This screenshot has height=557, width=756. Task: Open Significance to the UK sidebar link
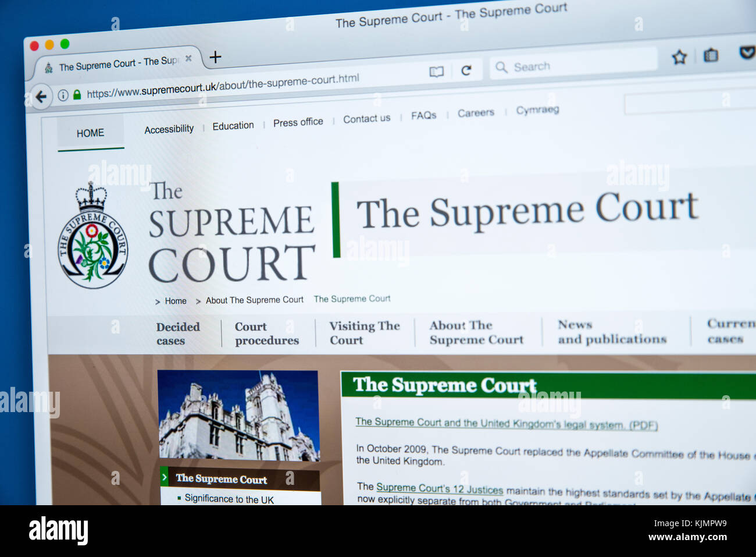229,499
